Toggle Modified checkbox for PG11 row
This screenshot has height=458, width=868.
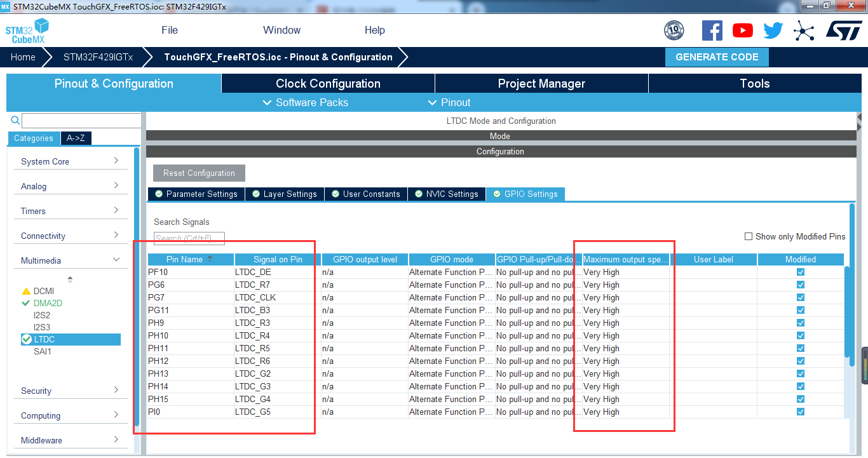(801, 310)
